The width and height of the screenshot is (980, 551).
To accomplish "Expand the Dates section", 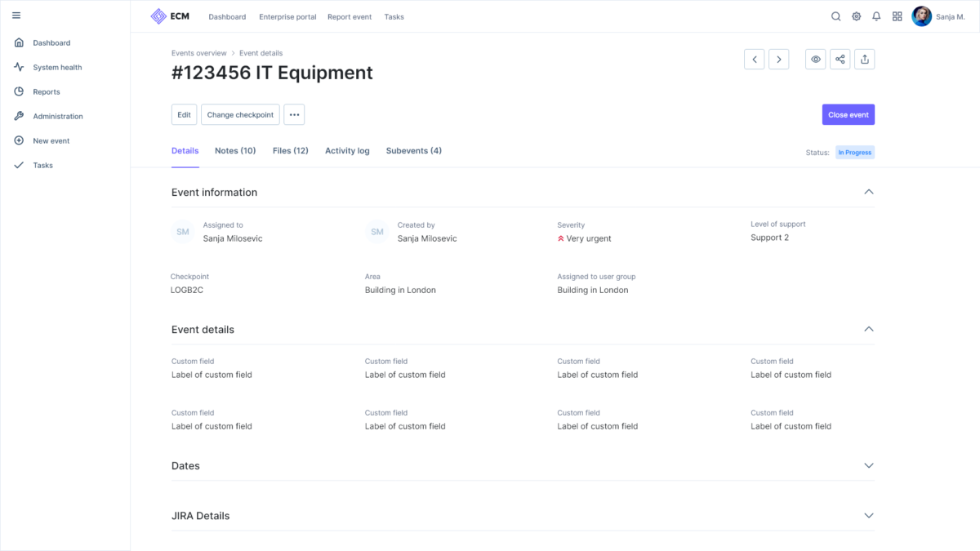I will tap(869, 465).
